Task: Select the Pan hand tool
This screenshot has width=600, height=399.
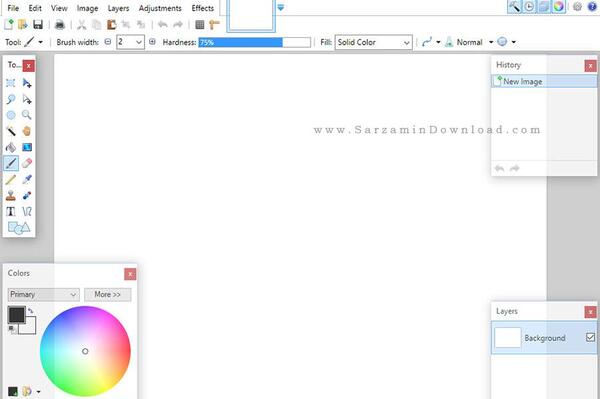Action: (x=27, y=131)
